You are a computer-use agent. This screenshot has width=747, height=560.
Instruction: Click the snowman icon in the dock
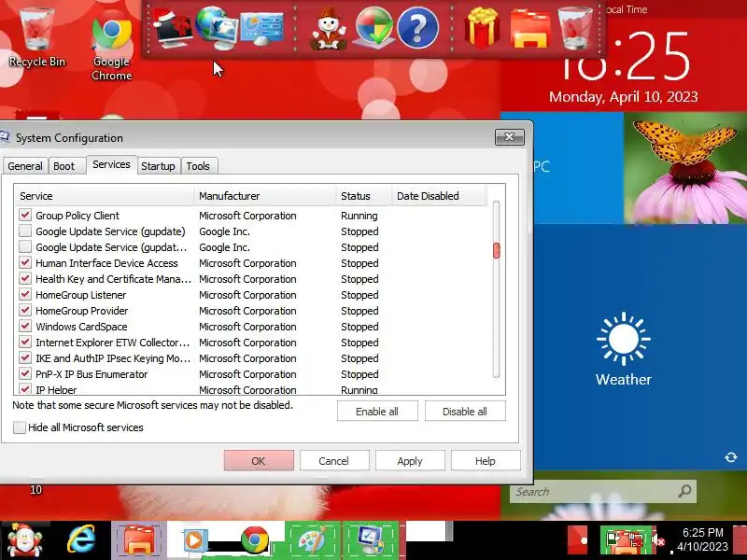click(329, 30)
